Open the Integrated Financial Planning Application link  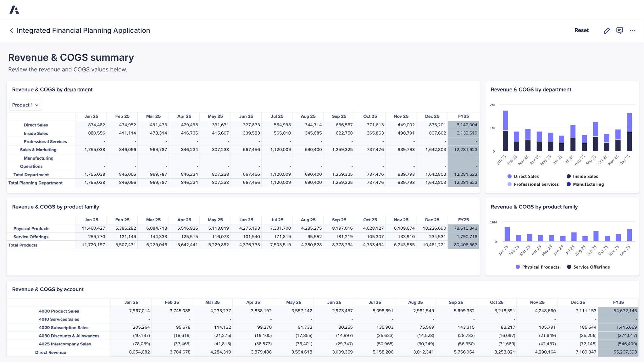click(x=83, y=30)
